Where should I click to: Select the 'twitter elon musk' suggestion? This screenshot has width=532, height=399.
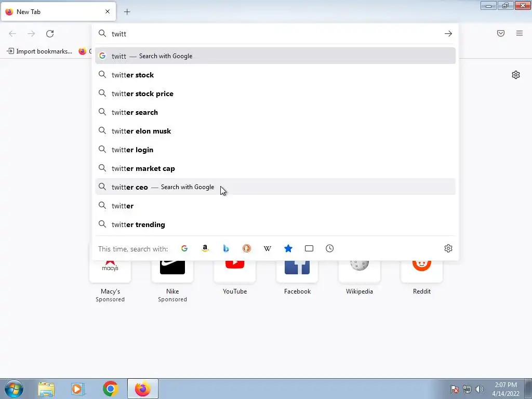[x=275, y=130]
